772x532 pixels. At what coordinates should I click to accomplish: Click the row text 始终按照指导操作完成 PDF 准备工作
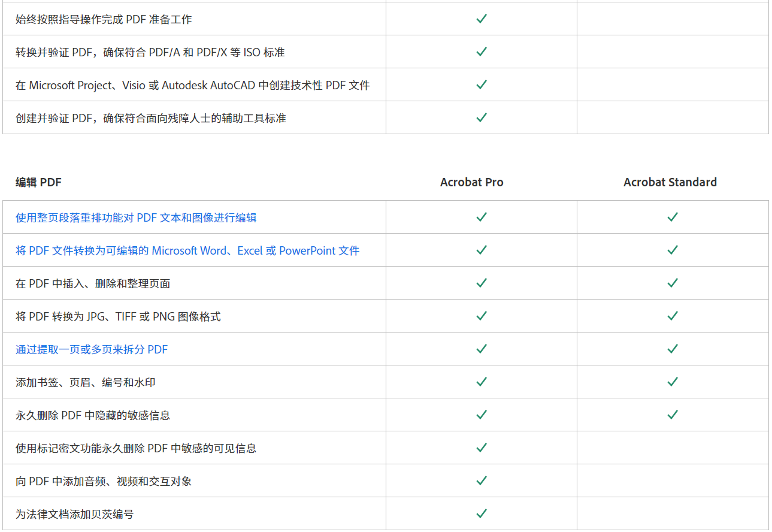coord(104,19)
